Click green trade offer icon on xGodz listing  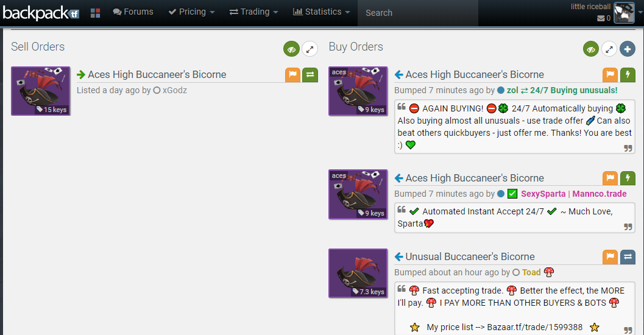click(x=310, y=75)
